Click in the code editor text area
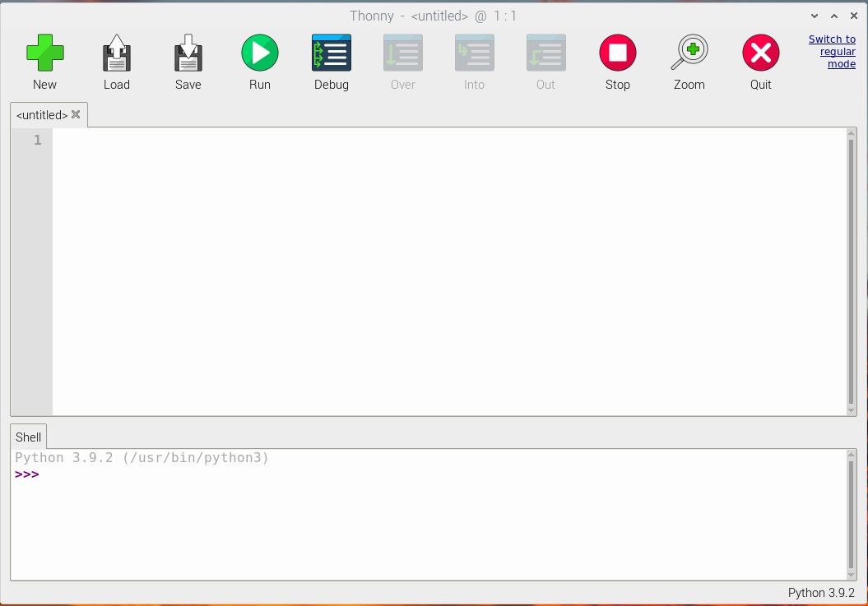Viewport: 868px width, 606px height. pyautogui.click(x=449, y=271)
